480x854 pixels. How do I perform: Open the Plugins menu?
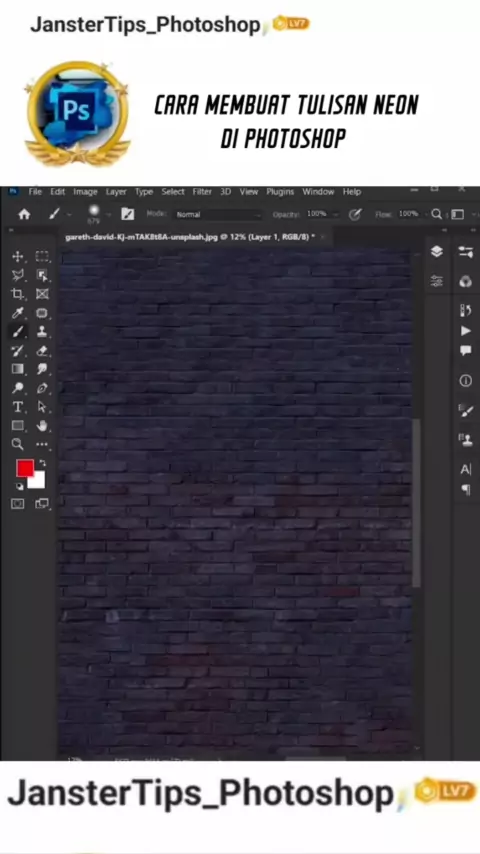click(x=280, y=192)
